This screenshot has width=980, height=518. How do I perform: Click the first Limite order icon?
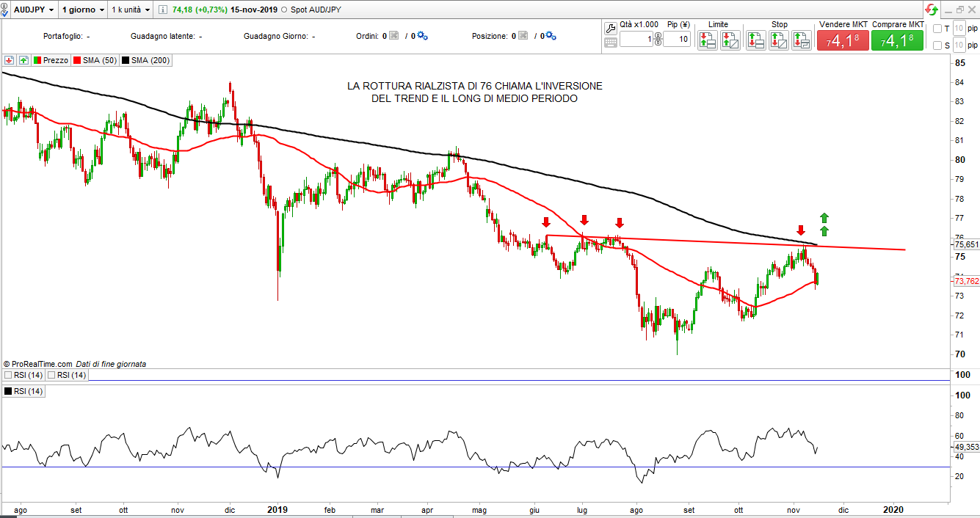707,40
